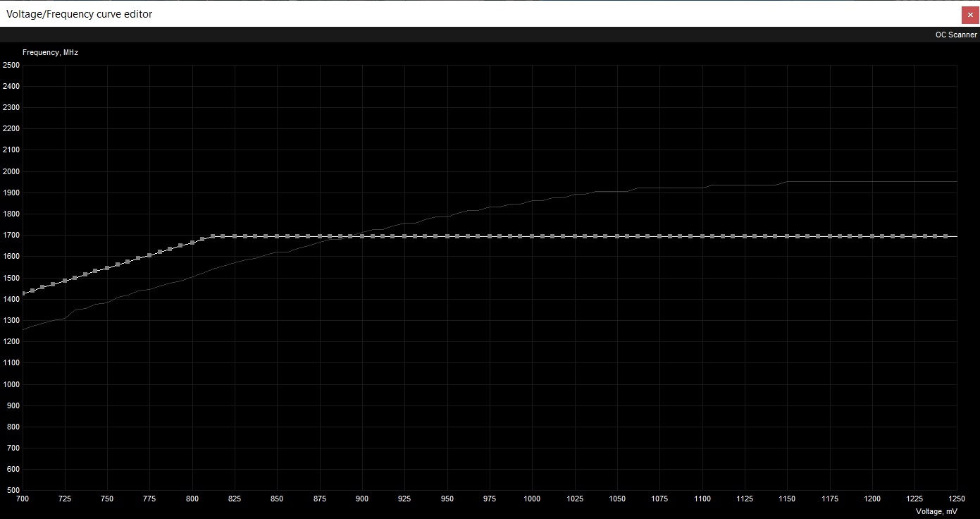The height and width of the screenshot is (519, 980).
Task: Click the 1400 label on the frequency axis
Action: click(x=11, y=299)
